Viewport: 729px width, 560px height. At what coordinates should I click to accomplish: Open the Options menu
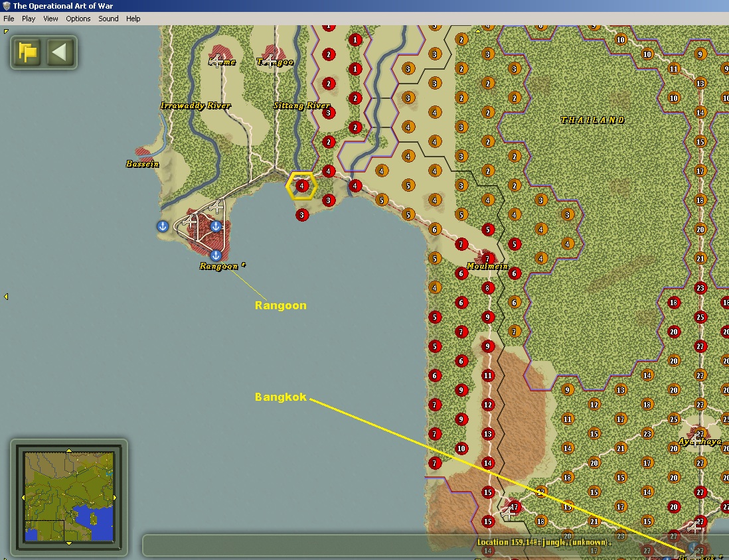(78, 19)
